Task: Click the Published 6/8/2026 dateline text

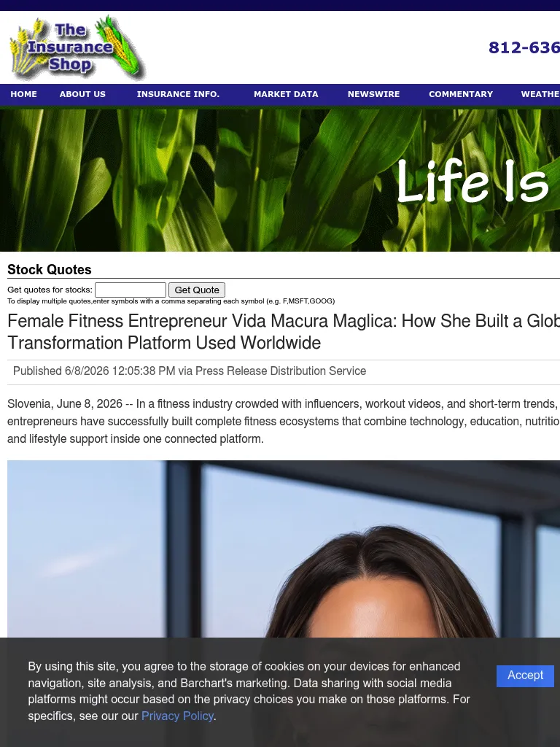Action: pos(190,371)
